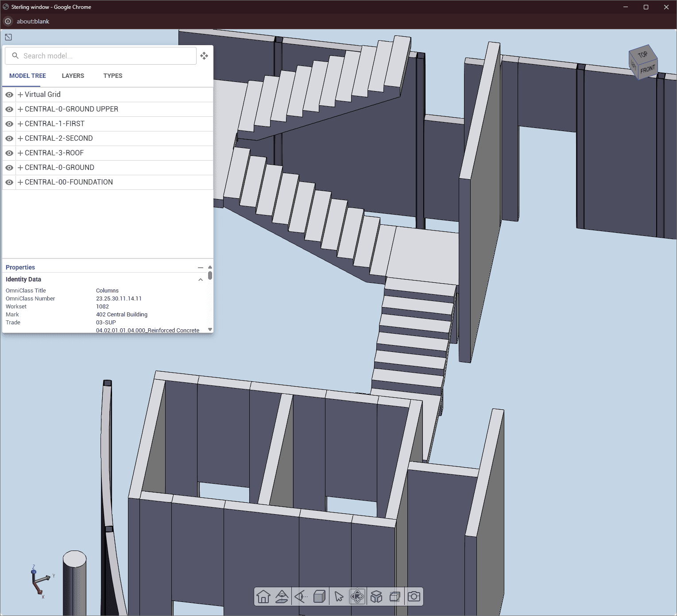This screenshot has width=677, height=616.
Task: Choose the shaded cube draw mode icon
Action: click(x=320, y=597)
